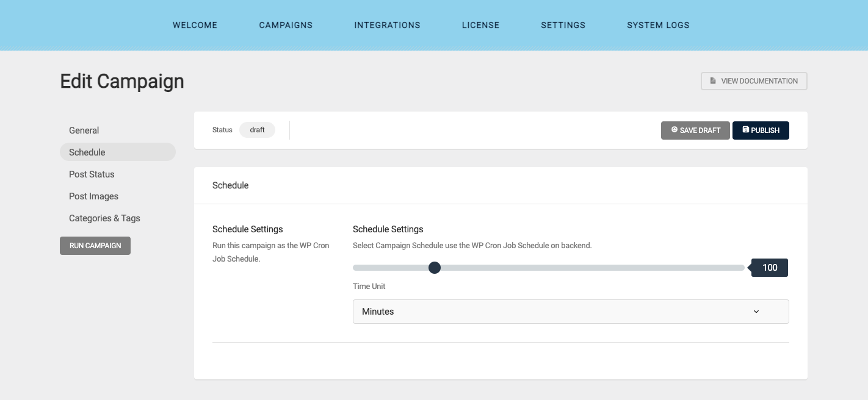868x400 pixels.
Task: Click the slider value box showing 100
Action: coord(770,268)
